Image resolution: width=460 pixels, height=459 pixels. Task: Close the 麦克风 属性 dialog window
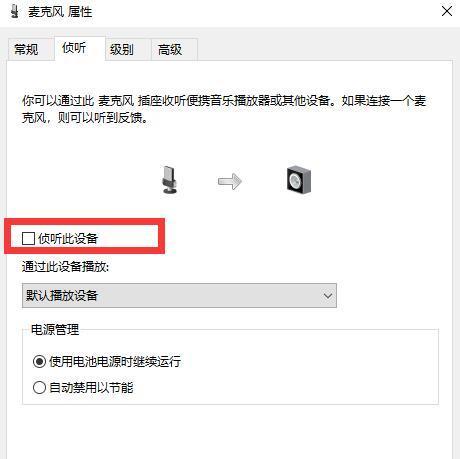click(447, 11)
